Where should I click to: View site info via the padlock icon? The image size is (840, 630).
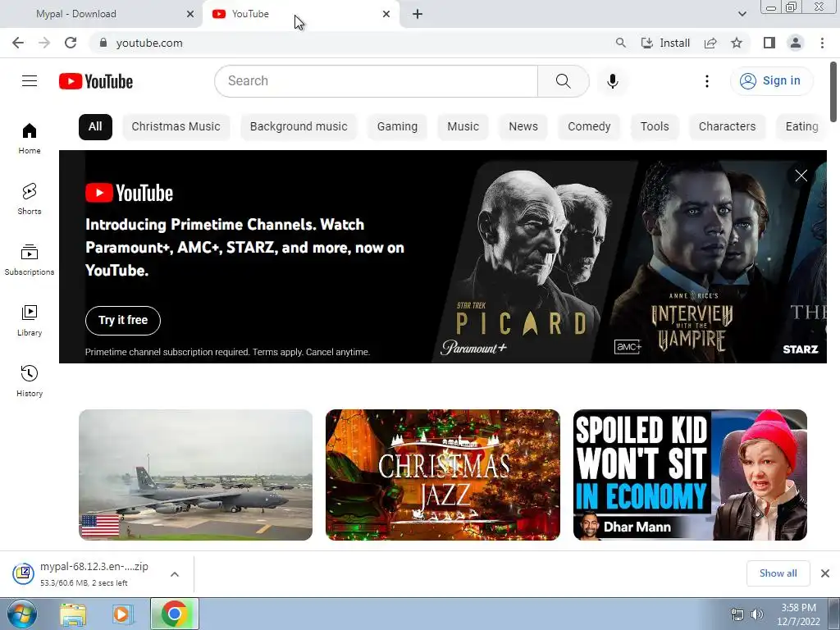(103, 43)
